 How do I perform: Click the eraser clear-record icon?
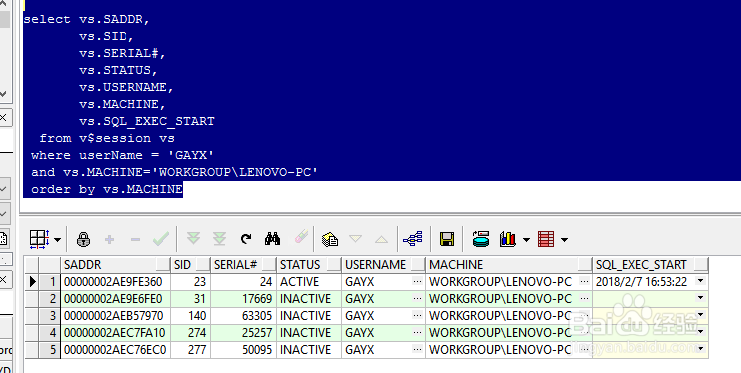[x=301, y=237]
